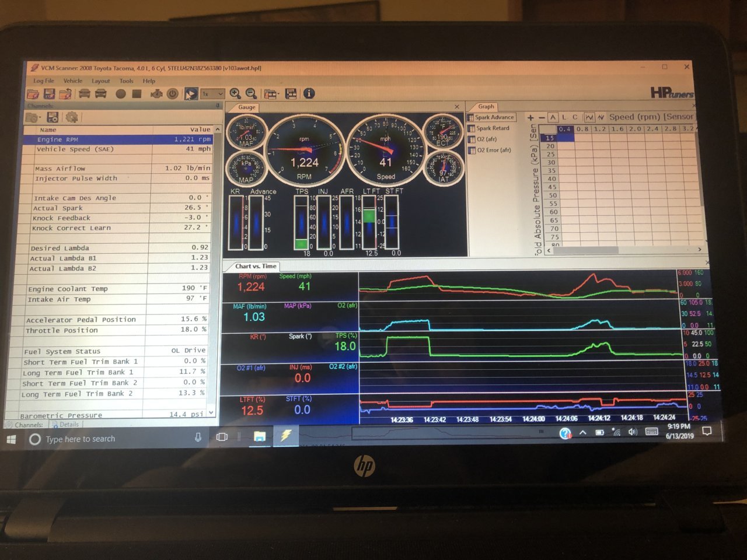Show hidden system tray icons

click(582, 432)
